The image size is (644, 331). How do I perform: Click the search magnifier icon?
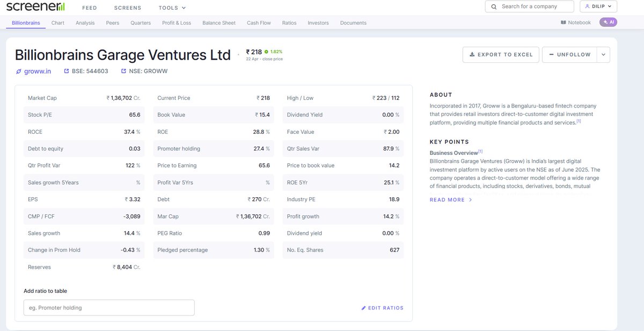(x=494, y=6)
